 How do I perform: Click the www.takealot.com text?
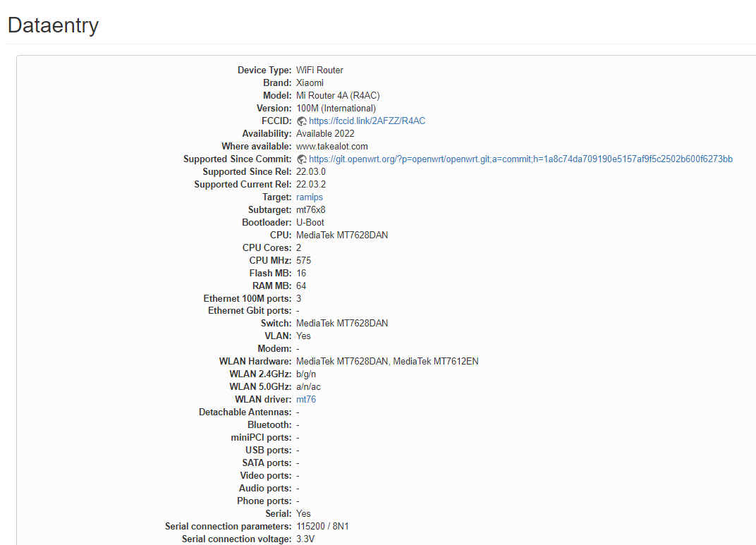pyautogui.click(x=331, y=147)
